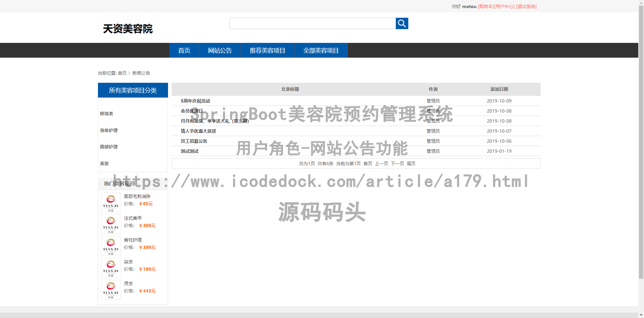Open the 5周年庆祝活动 article
644x318 pixels.
point(196,101)
